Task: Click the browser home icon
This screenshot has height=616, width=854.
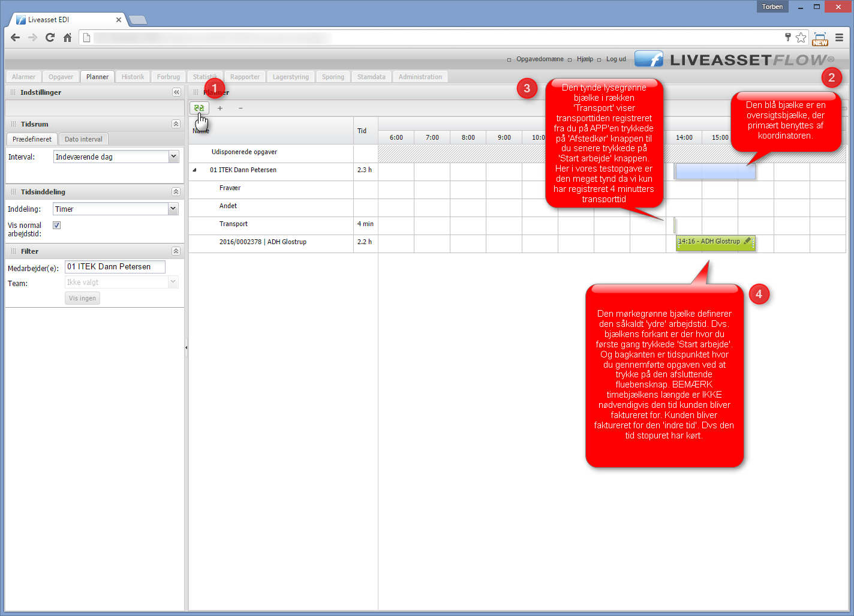Action: [68, 38]
